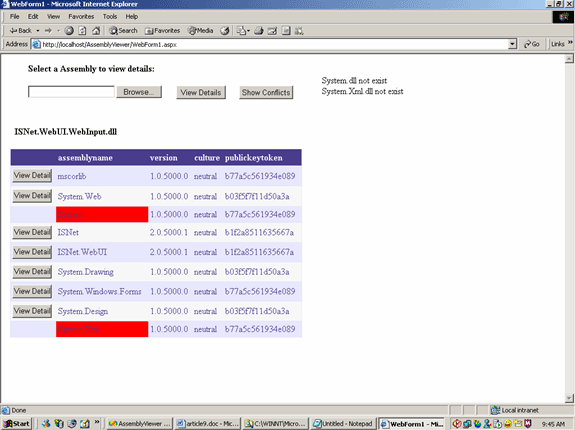Viewport: 575px width, 430px height.
Task: Click View Detail for ISNet.WebUI
Action: coord(32,252)
